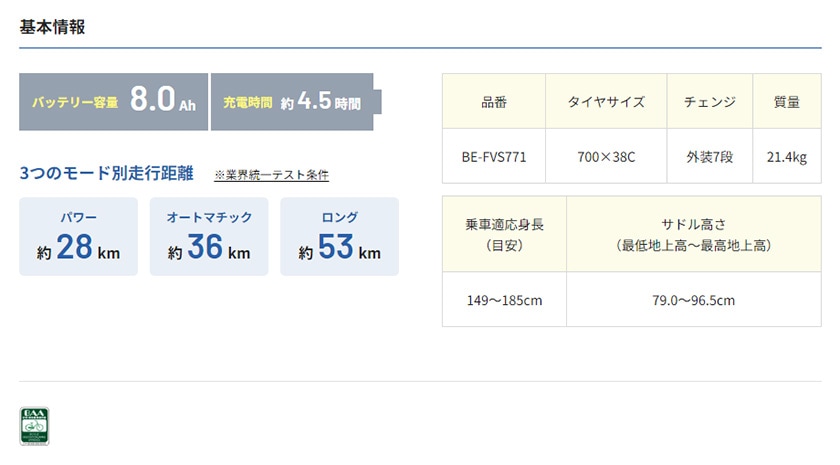This screenshot has width=840, height=465.
Task: Click the 基本情報 section heading
Action: 52,27
